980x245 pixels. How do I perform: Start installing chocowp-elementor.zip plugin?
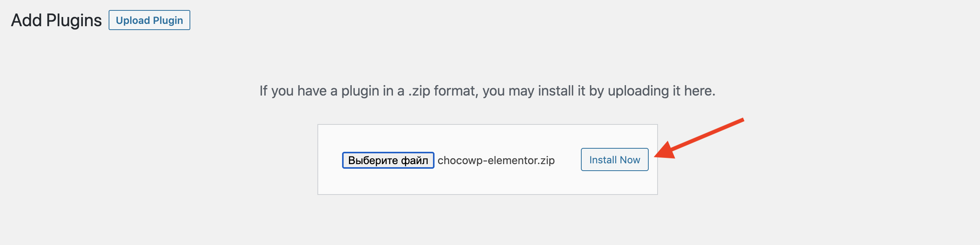click(614, 159)
